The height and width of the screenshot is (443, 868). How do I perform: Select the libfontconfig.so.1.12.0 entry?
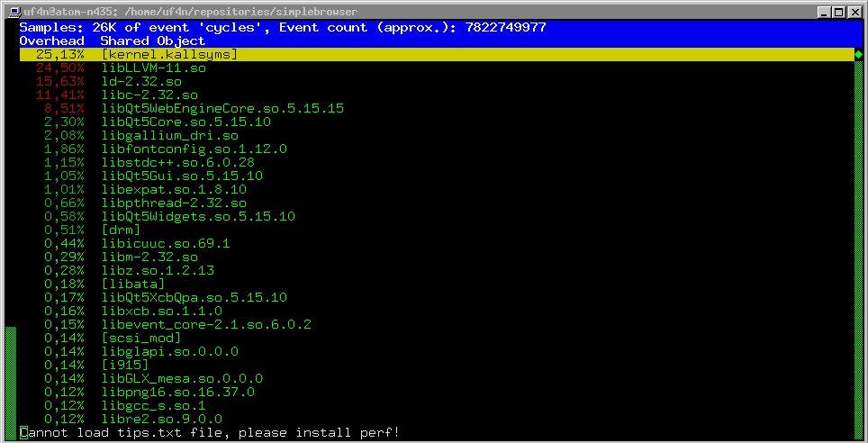pos(194,149)
